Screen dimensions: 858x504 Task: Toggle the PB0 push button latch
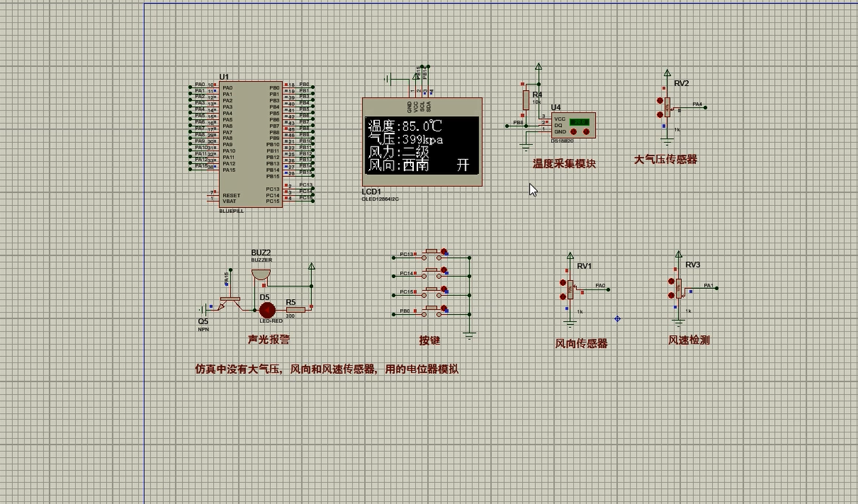444,308
